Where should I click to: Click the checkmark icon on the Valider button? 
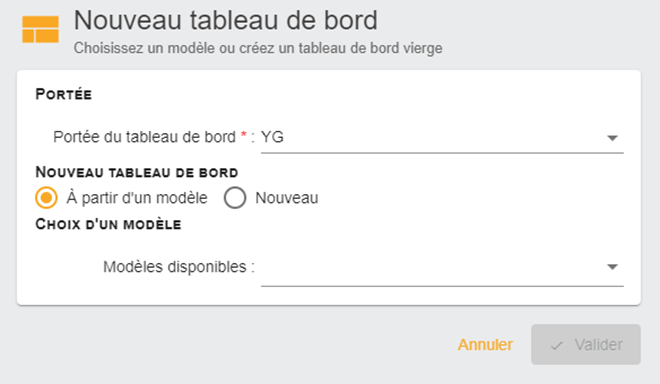556,346
